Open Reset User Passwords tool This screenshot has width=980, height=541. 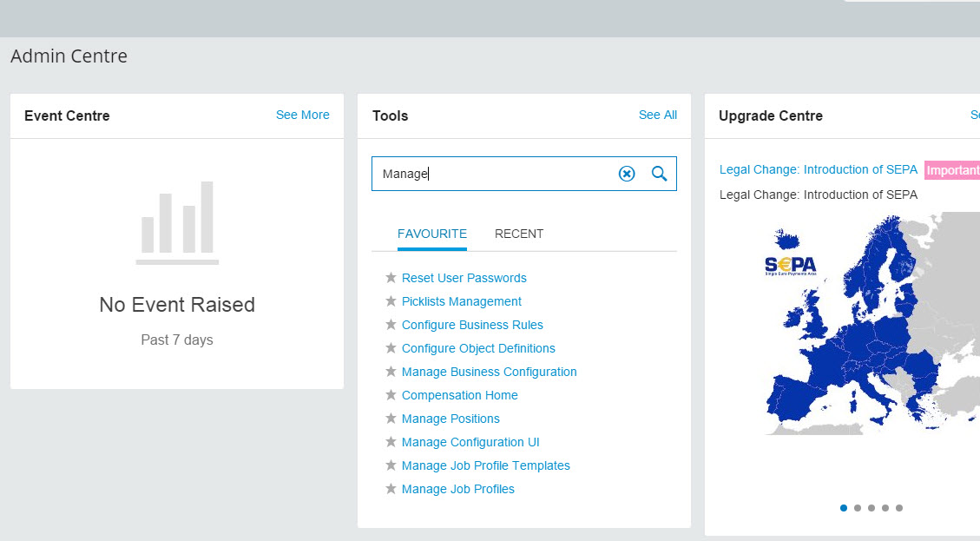pyautogui.click(x=464, y=279)
